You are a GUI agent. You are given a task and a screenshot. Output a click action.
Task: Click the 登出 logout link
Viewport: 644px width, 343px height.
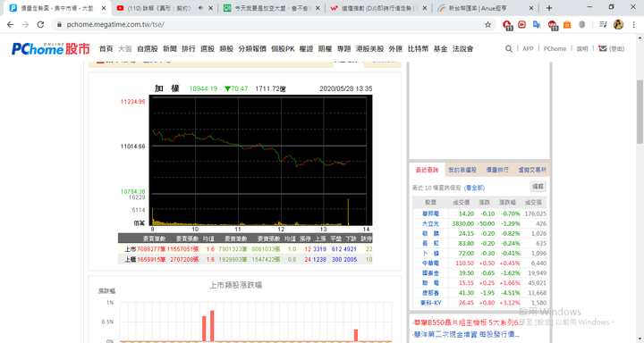click(x=616, y=48)
